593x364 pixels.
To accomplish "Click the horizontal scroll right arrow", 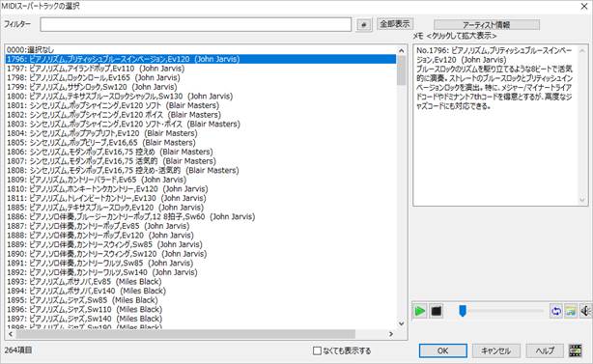I will (x=391, y=334).
